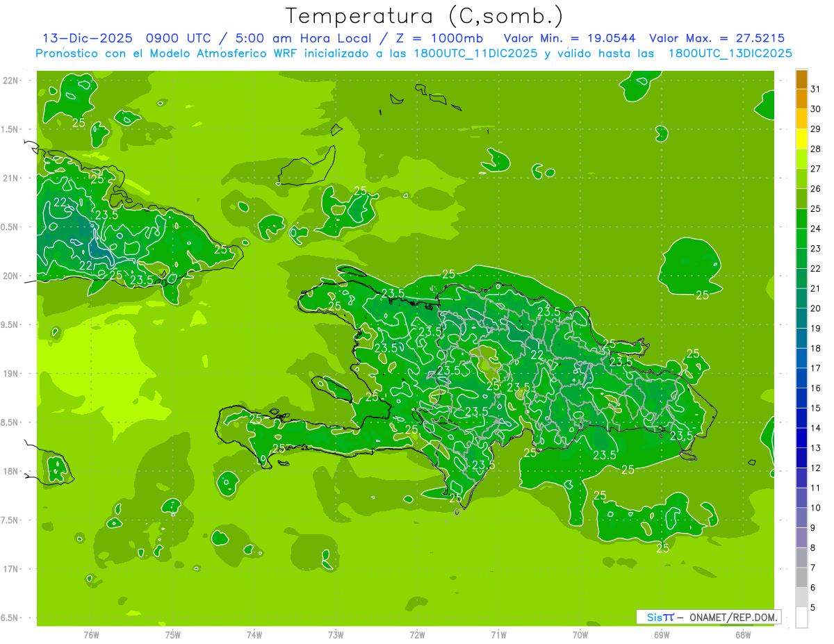
Task: Click the '22N' latitude label
Action: tap(10, 81)
